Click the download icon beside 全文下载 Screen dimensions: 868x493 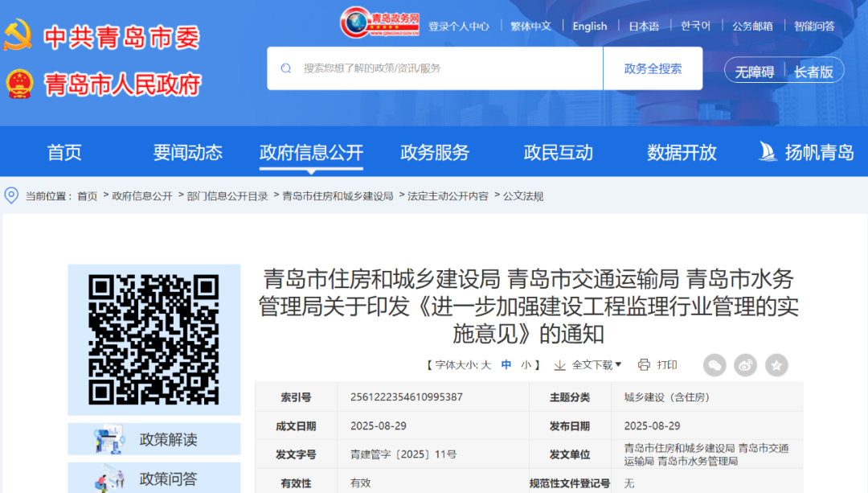tap(559, 365)
